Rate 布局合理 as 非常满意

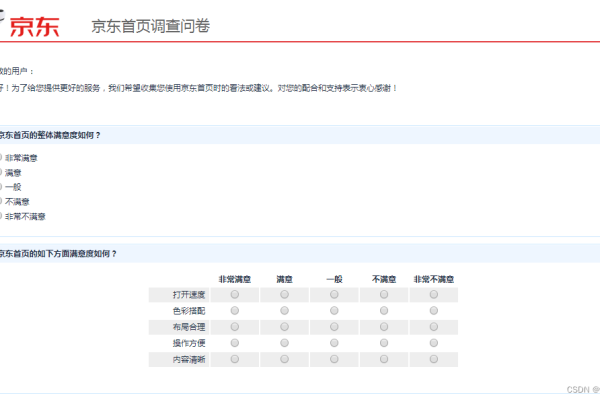(235, 327)
